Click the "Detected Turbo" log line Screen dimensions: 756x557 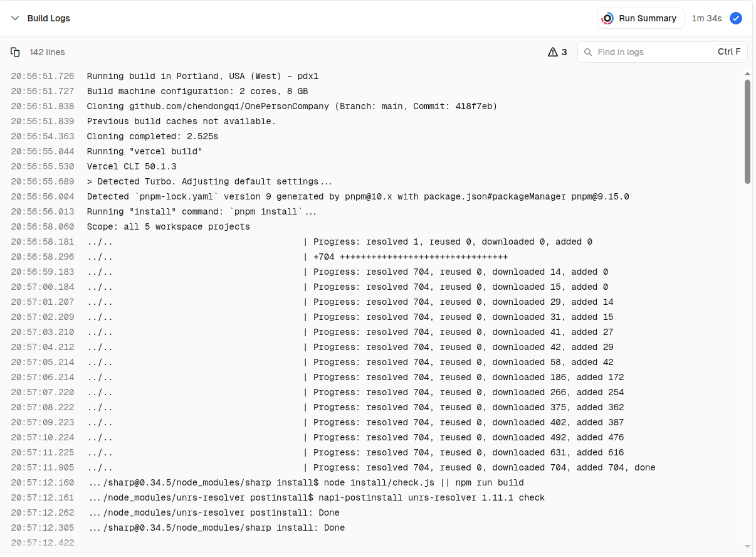209,181
